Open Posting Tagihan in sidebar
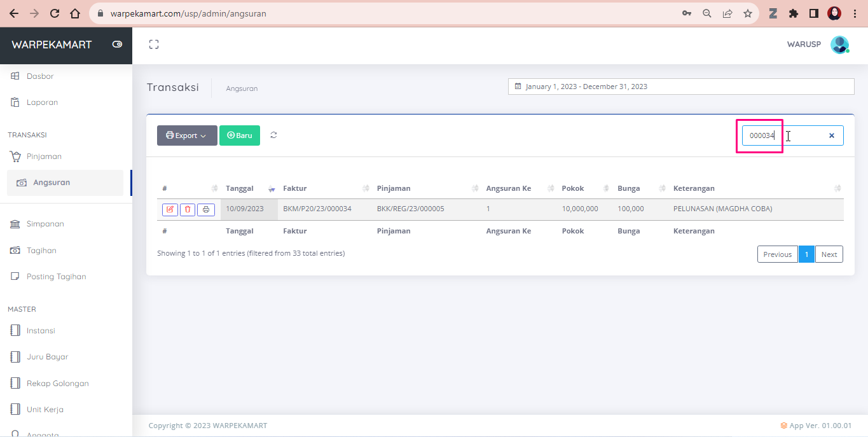The image size is (868, 437). click(56, 277)
